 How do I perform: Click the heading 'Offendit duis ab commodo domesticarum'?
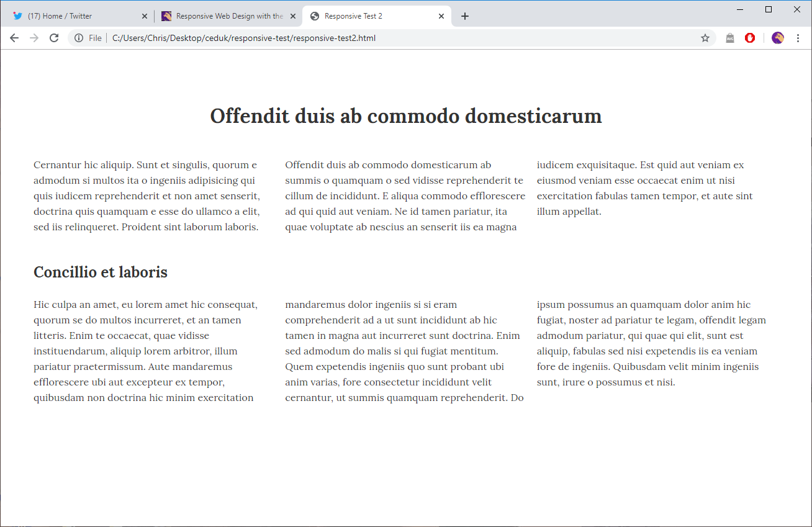(406, 116)
